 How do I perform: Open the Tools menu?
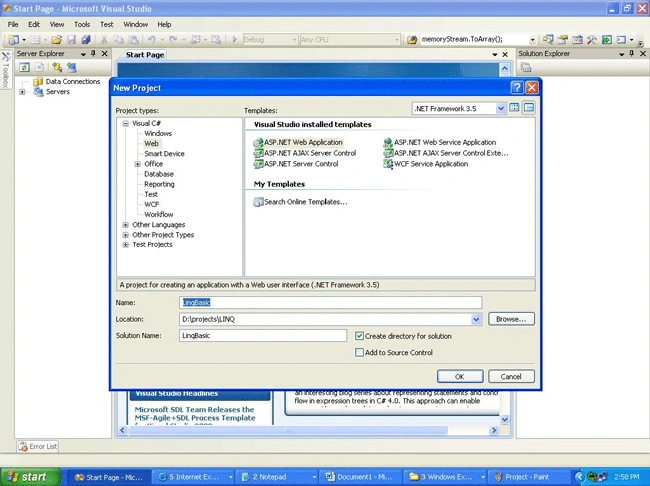82,24
